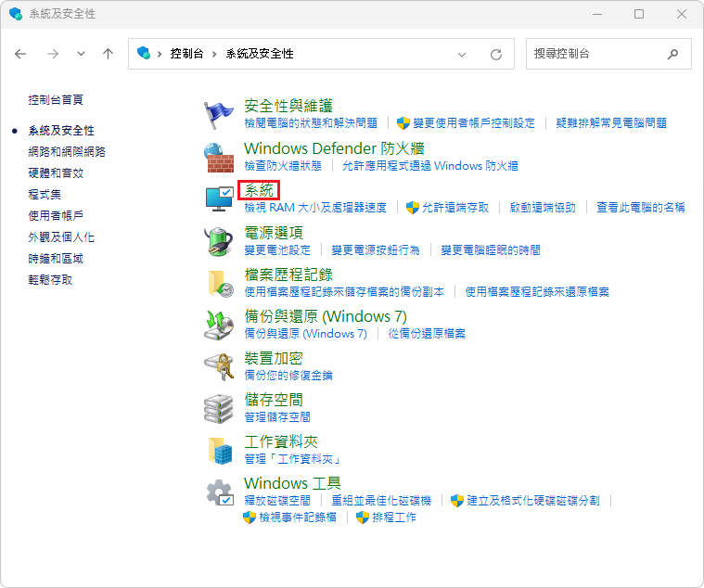Click the Security and Maintenance flag icon
This screenshot has height=588, width=704.
coord(219,113)
